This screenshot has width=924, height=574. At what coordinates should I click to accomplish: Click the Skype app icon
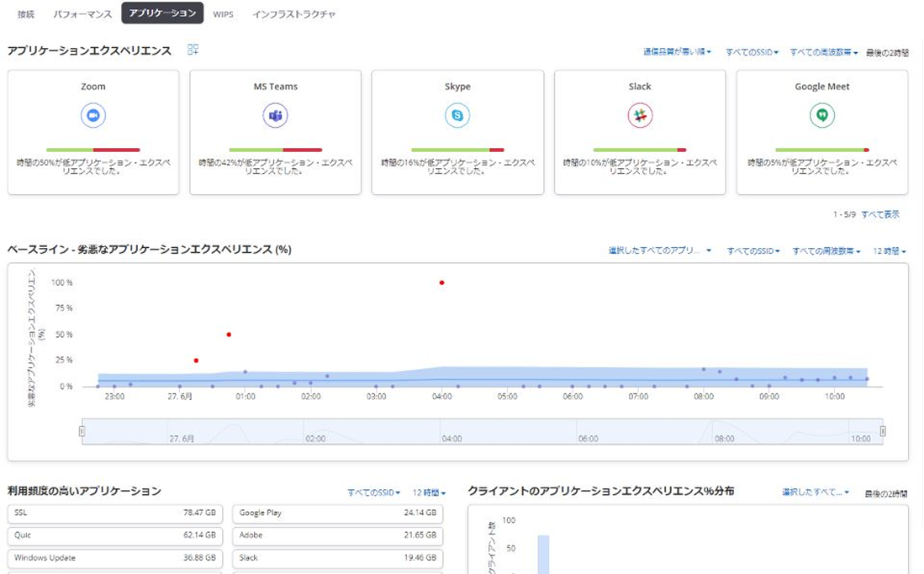[x=457, y=115]
